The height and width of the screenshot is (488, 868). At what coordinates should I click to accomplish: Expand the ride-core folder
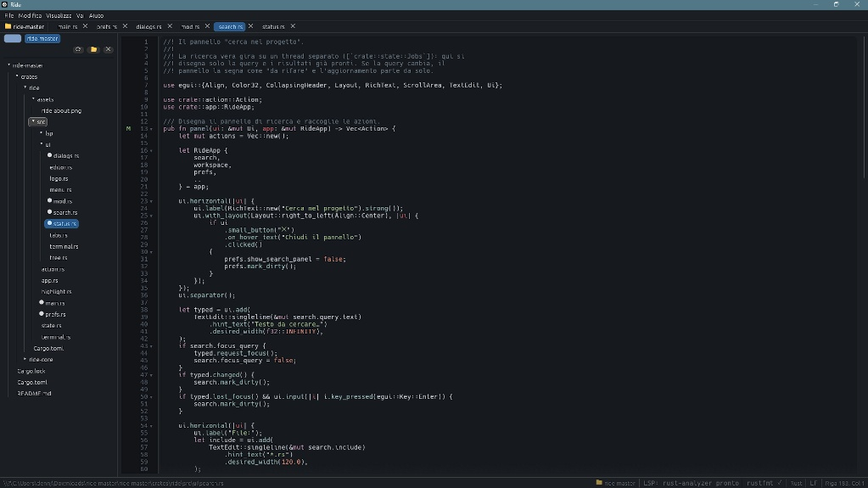coord(25,359)
